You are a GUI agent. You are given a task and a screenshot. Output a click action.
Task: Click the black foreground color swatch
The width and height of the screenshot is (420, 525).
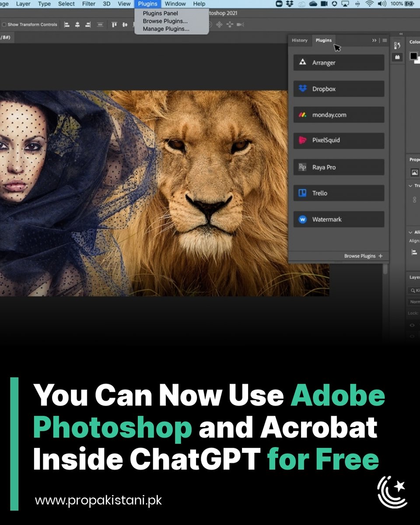coord(414,56)
